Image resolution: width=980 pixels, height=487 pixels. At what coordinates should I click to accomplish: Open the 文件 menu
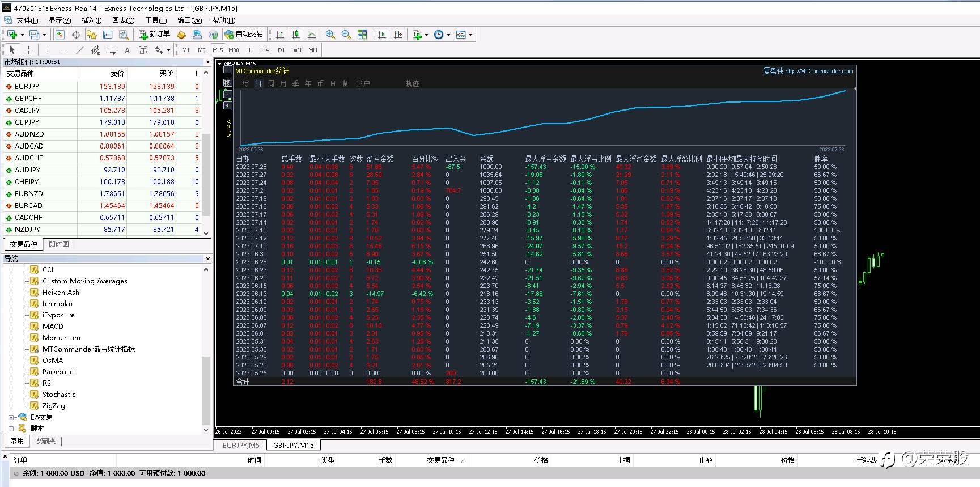pyautogui.click(x=27, y=20)
